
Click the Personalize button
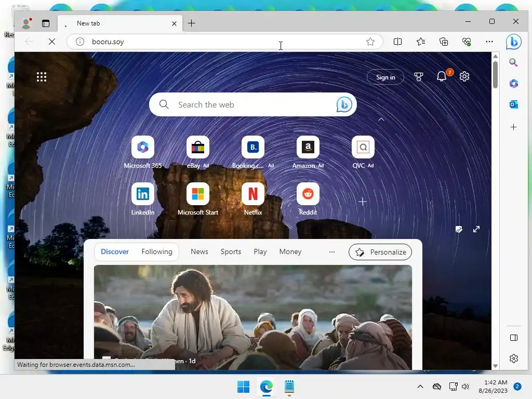(380, 252)
